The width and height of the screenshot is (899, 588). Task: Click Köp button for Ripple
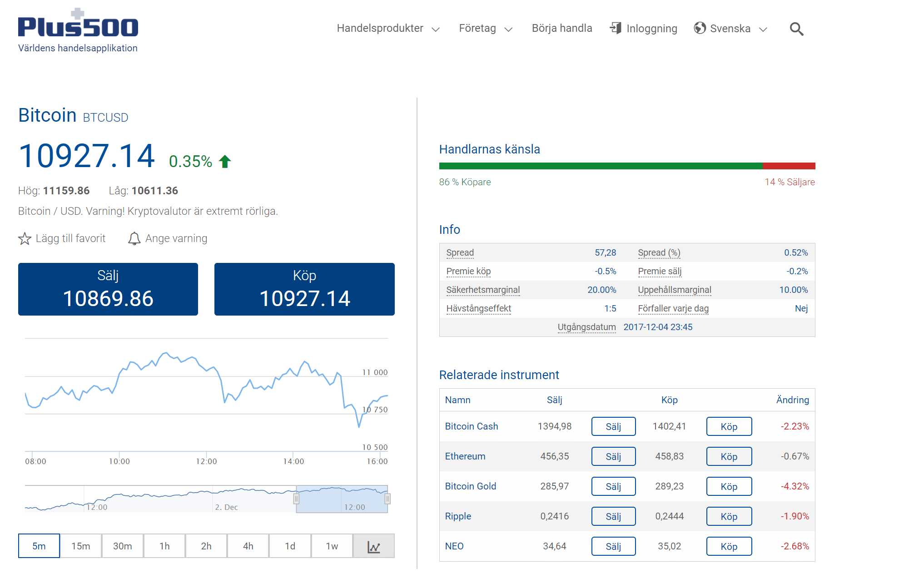coord(729,516)
